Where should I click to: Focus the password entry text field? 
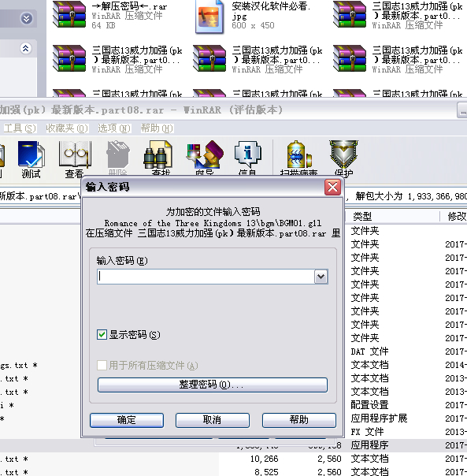pos(206,277)
